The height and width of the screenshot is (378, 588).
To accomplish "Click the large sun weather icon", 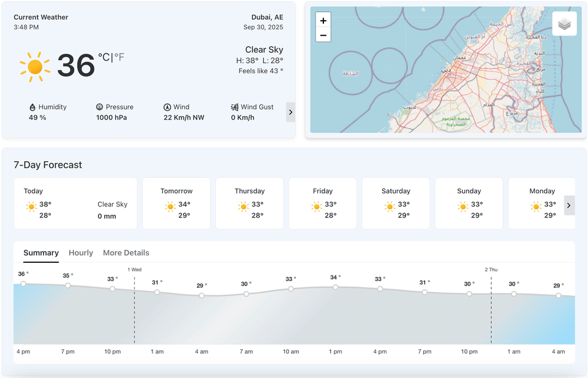I will pyautogui.click(x=35, y=66).
